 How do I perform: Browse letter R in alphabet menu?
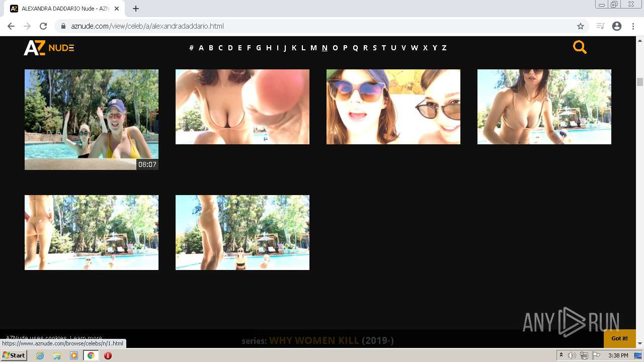365,48
